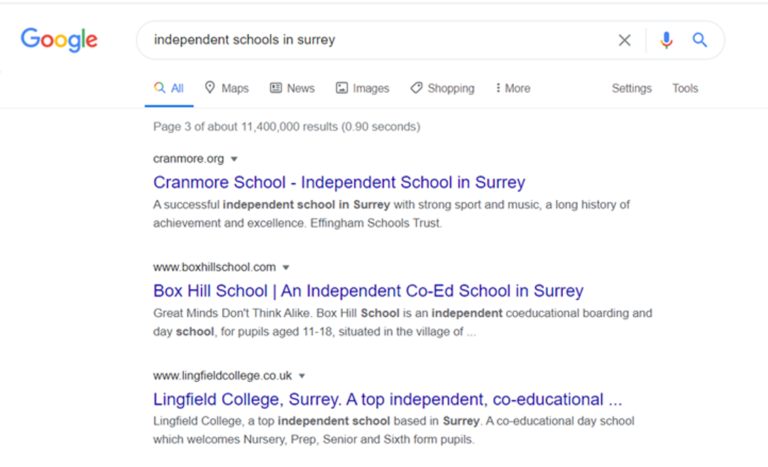Click the News tab newspaper icon
Viewport: 768px width, 467px height.
click(276, 88)
